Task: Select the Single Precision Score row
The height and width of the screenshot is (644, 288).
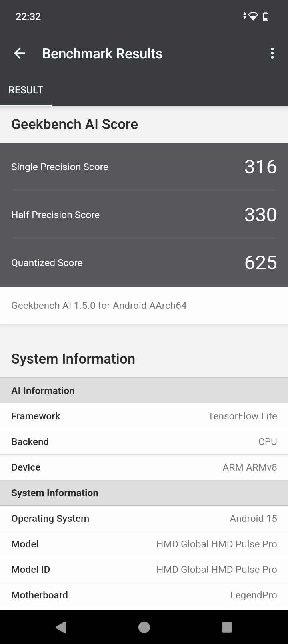Action: point(144,167)
